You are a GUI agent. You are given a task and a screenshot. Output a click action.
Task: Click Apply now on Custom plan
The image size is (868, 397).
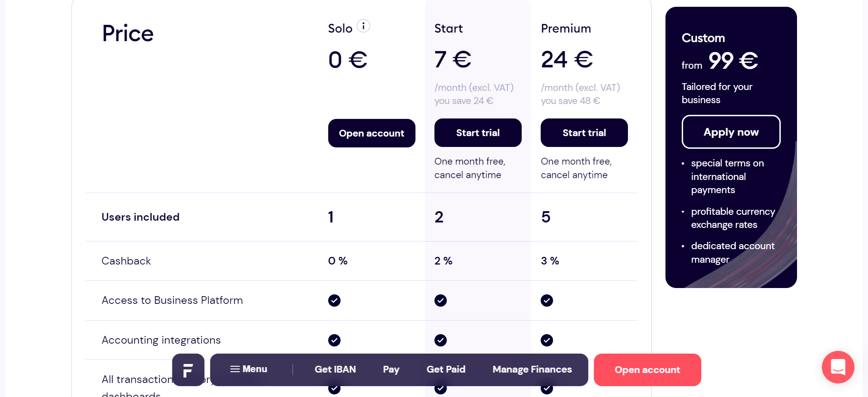(x=731, y=132)
